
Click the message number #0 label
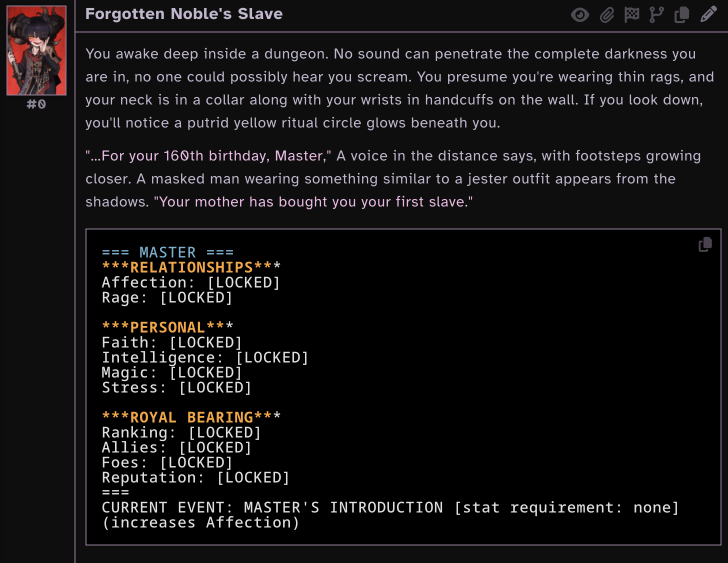36,104
